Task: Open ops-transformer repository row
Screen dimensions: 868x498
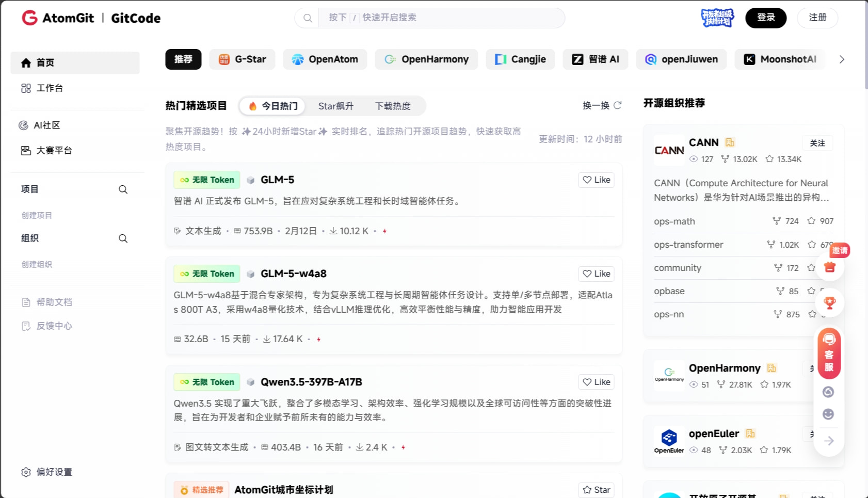Action: 744,245
